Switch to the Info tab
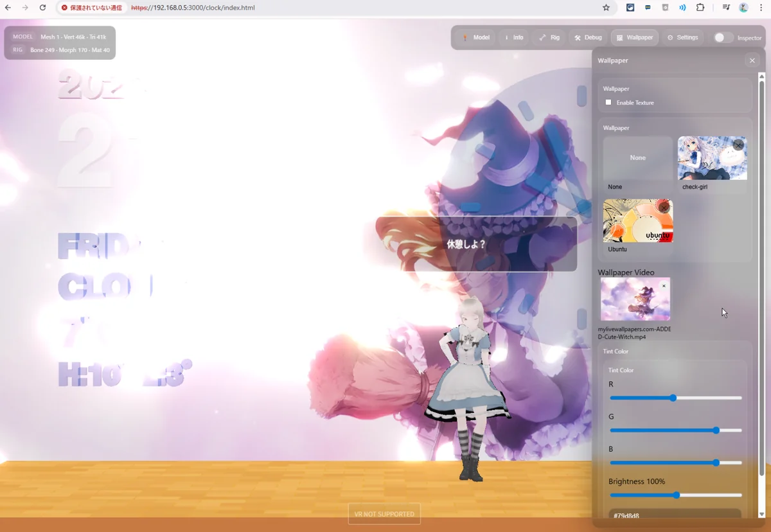Image resolution: width=771 pixels, height=532 pixels. coord(513,38)
